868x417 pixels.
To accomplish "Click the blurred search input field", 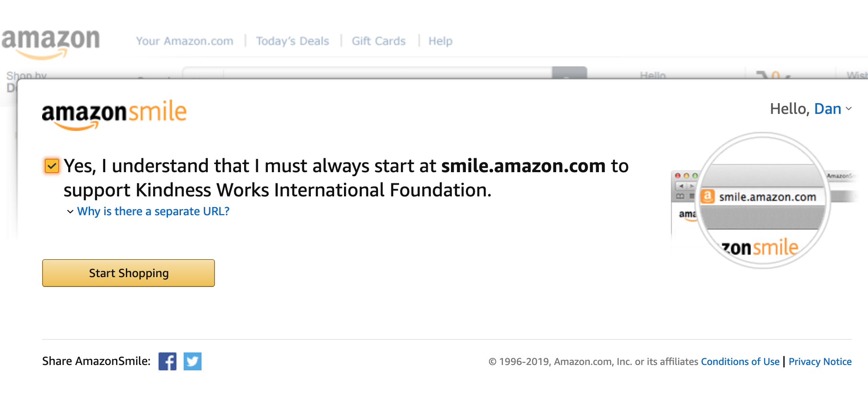I will coord(387,73).
